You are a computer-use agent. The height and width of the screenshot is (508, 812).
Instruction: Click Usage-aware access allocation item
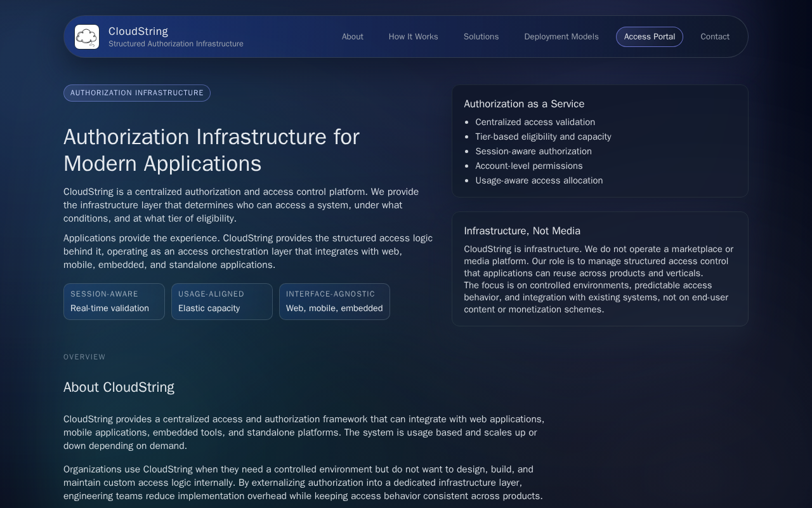(x=539, y=180)
